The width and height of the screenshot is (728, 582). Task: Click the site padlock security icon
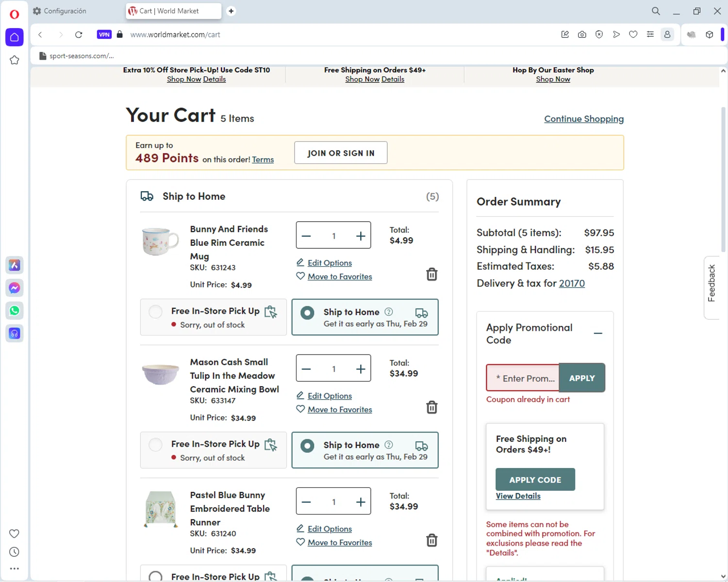120,34
